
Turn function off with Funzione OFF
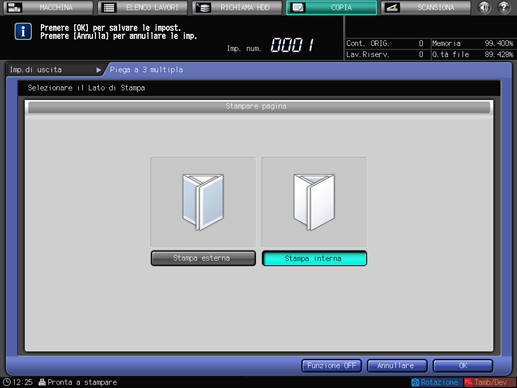(331, 366)
